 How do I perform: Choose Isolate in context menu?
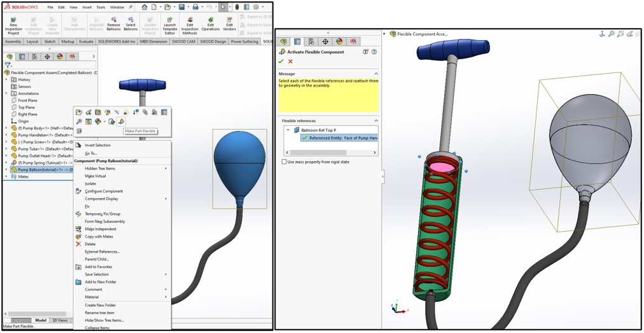click(x=90, y=184)
